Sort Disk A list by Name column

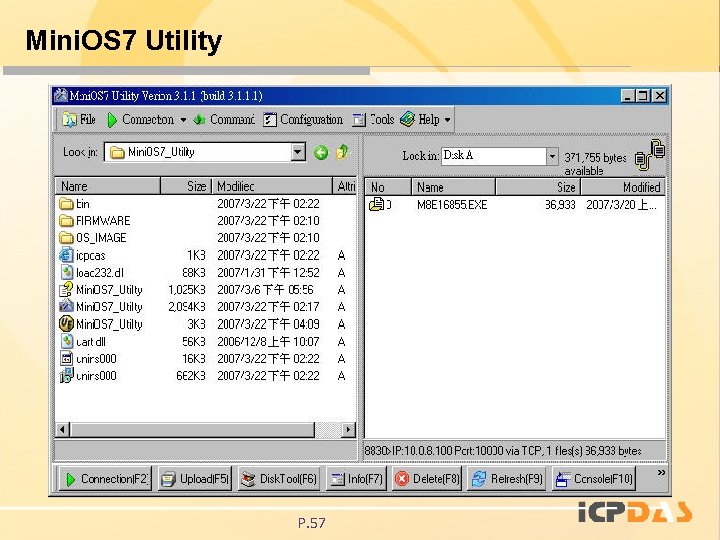pyautogui.click(x=454, y=187)
